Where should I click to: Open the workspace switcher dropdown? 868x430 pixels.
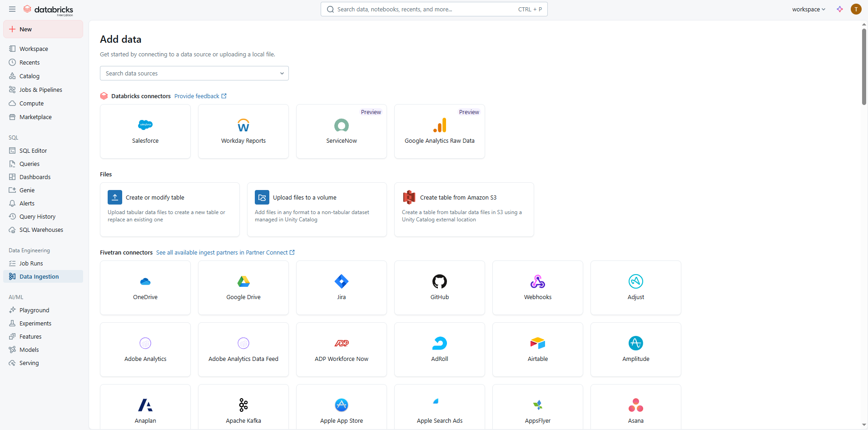pos(808,9)
